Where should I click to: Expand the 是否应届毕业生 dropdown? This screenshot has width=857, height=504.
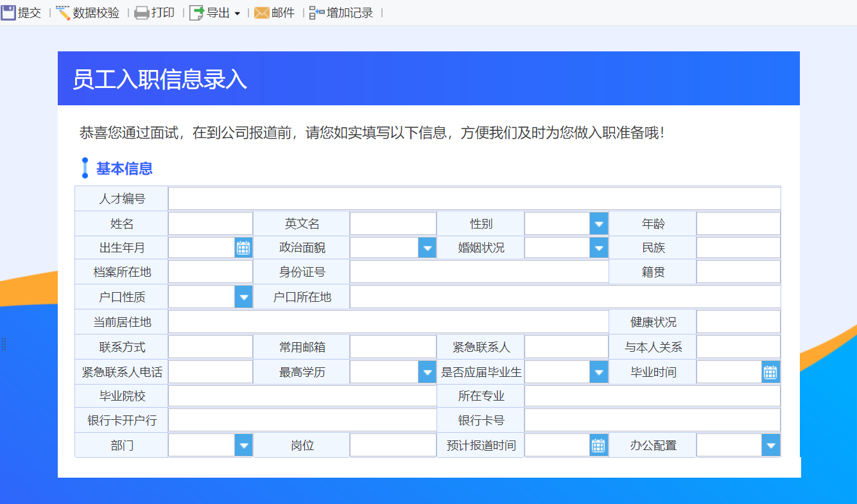point(599,372)
